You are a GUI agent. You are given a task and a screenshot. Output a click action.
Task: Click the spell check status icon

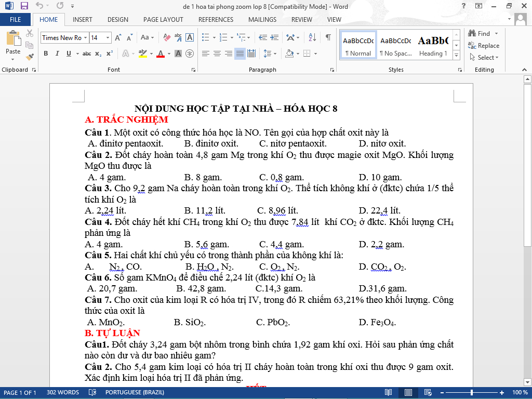92,393
